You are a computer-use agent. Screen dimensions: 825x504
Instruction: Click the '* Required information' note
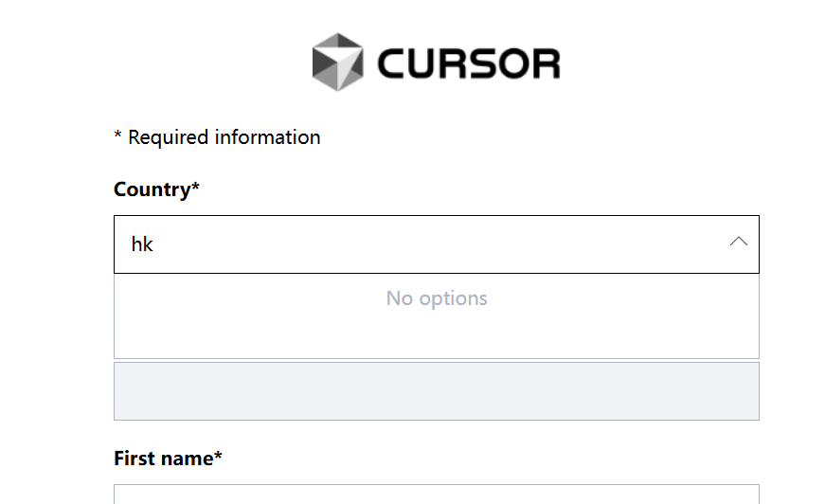217,137
